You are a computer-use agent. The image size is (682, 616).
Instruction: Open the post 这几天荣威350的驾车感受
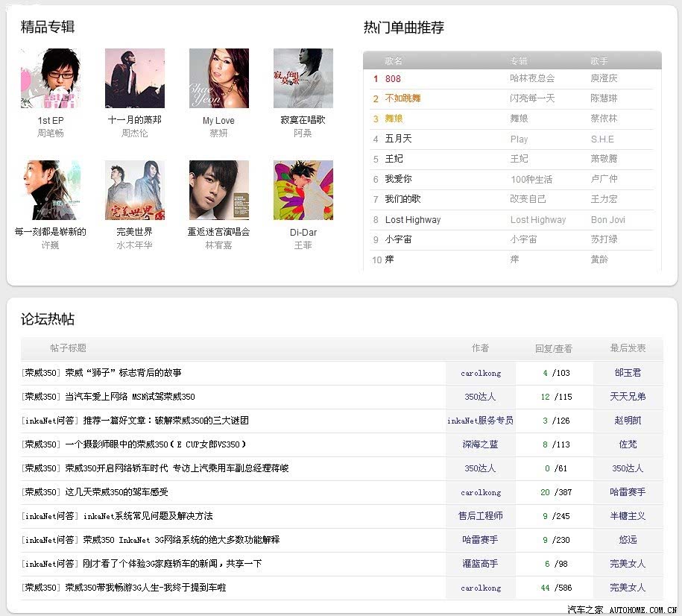(x=116, y=492)
